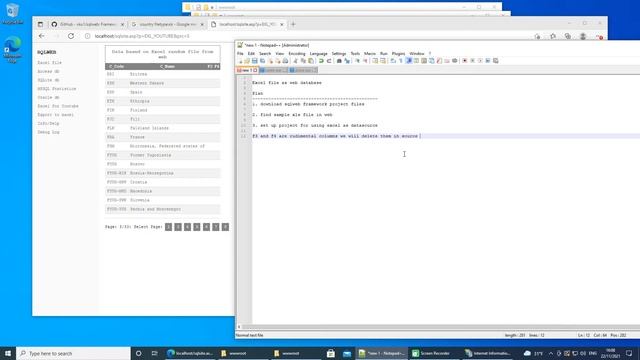Switch to the GitHub tab in the browser

pyautogui.click(x=87, y=24)
